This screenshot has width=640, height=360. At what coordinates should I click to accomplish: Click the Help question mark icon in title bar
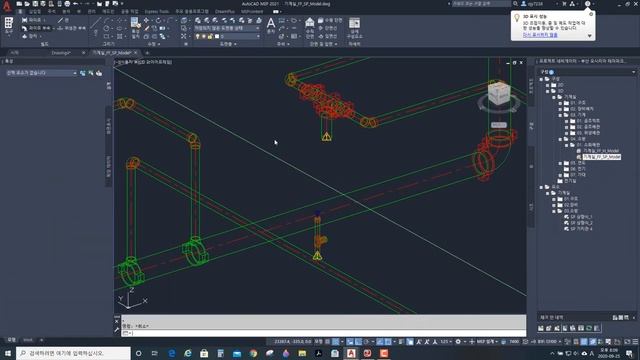587,4
